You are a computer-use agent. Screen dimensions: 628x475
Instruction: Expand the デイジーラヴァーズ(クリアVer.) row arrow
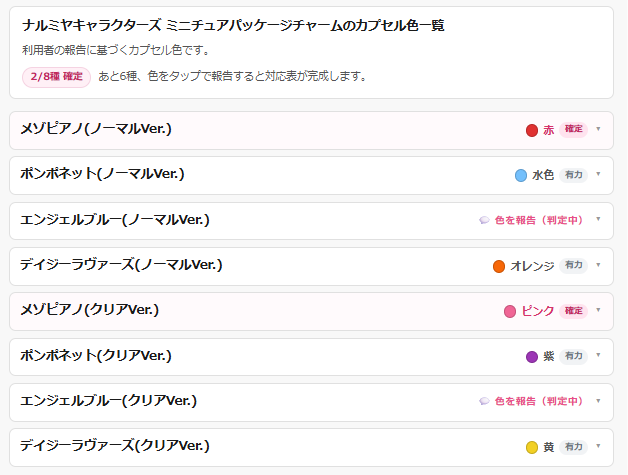click(598, 446)
